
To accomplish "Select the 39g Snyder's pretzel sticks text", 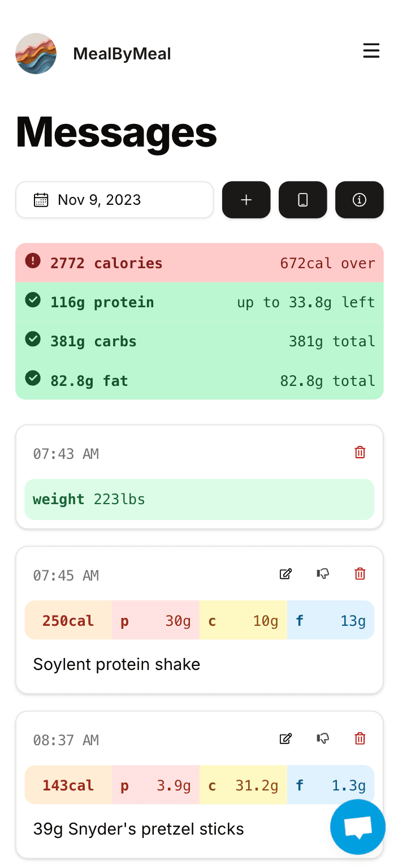I will tap(137, 828).
